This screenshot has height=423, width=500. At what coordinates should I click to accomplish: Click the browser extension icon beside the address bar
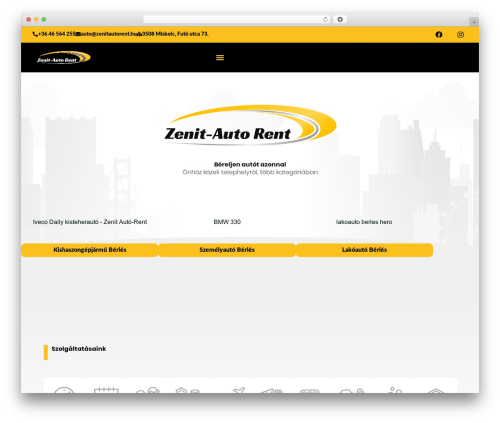pos(340,19)
